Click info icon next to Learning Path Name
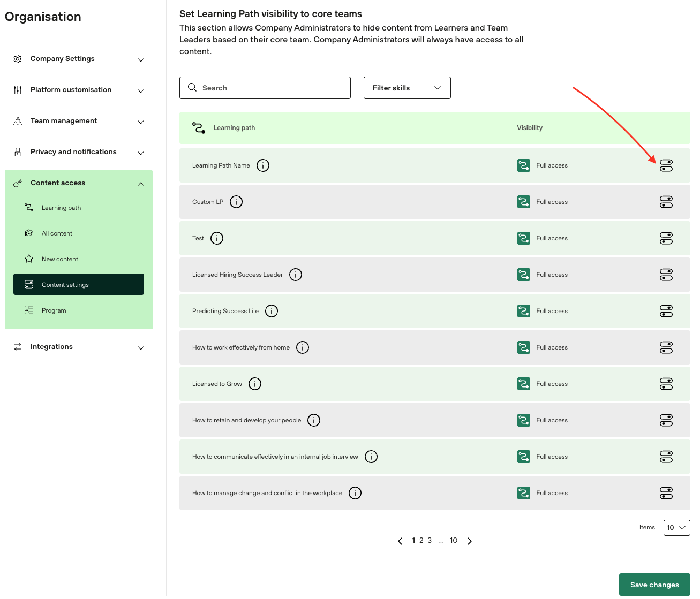The width and height of the screenshot is (700, 599). tap(263, 165)
